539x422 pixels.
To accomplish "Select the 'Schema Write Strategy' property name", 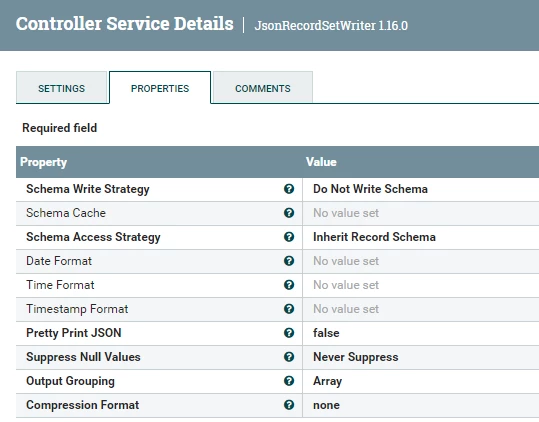I will (x=88, y=189).
